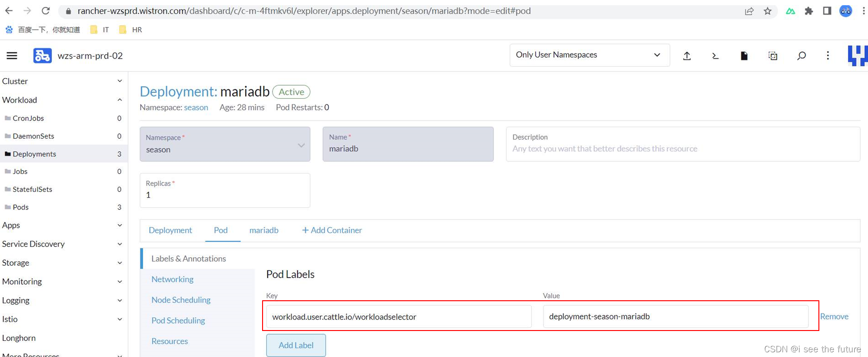Open the season namespace link
This screenshot has width=868, height=357.
(x=196, y=107)
